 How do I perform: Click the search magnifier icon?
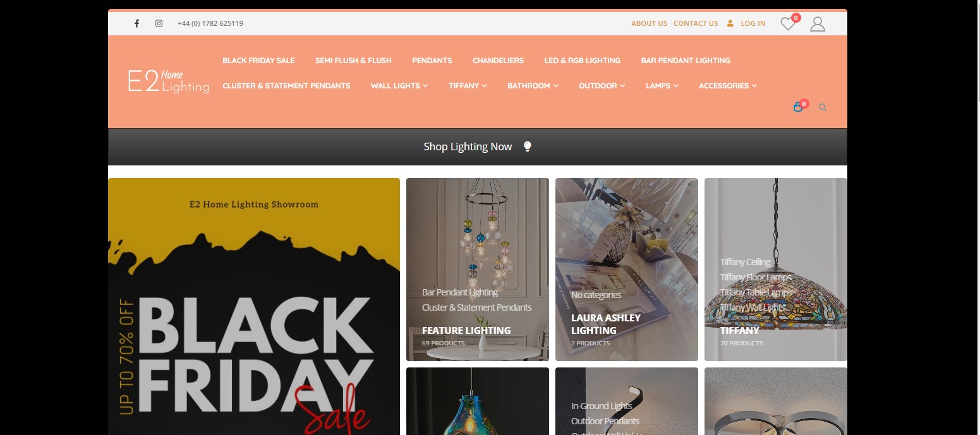823,107
